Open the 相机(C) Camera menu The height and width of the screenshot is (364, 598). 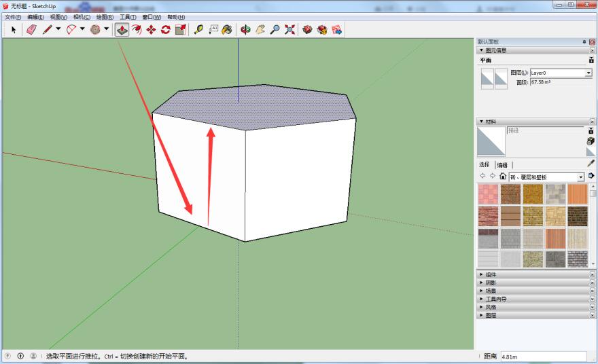tap(82, 17)
